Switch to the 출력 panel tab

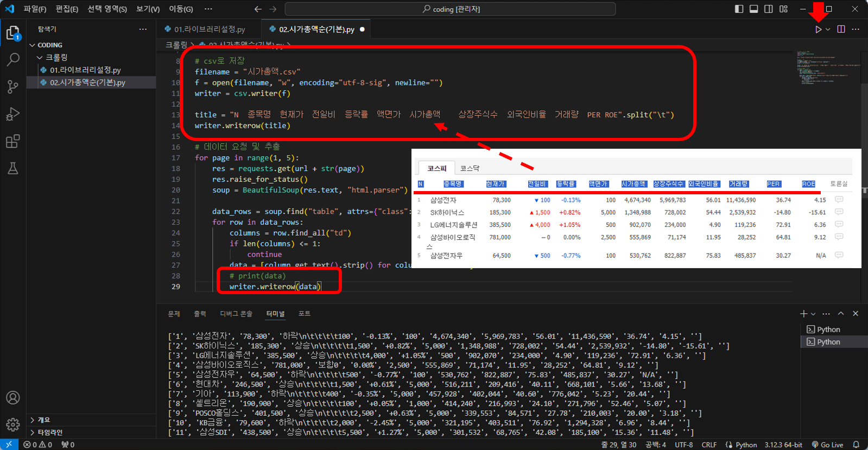[x=200, y=314]
